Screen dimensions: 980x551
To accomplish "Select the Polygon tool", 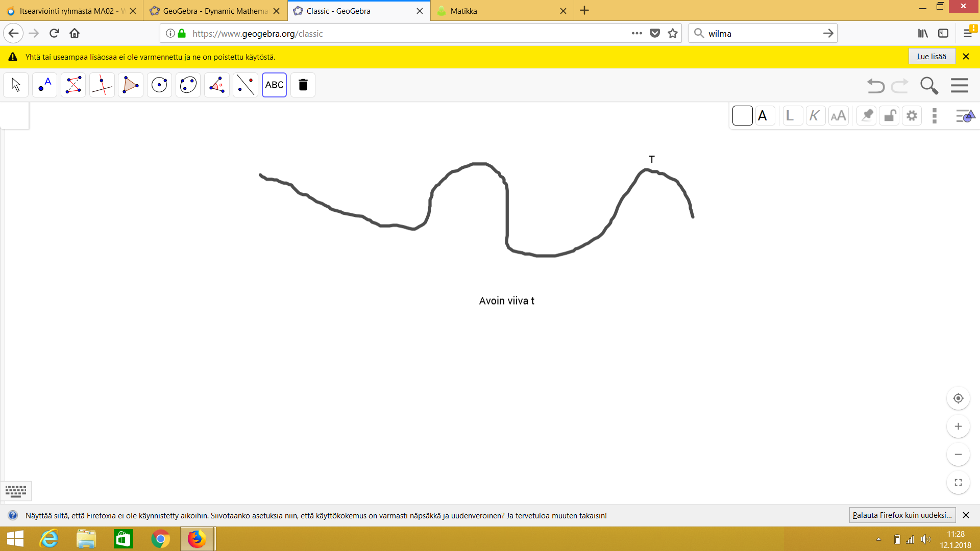I will click(x=131, y=85).
